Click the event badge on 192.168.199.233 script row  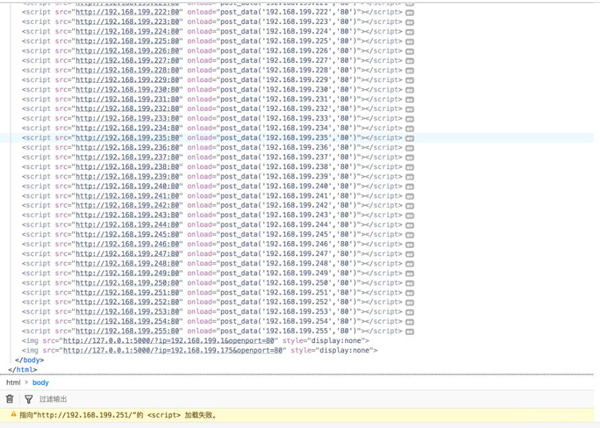(x=409, y=119)
